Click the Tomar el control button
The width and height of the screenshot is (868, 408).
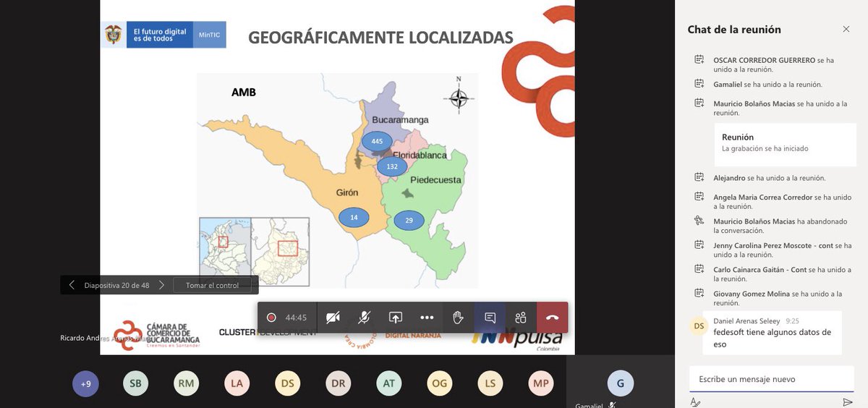212,285
